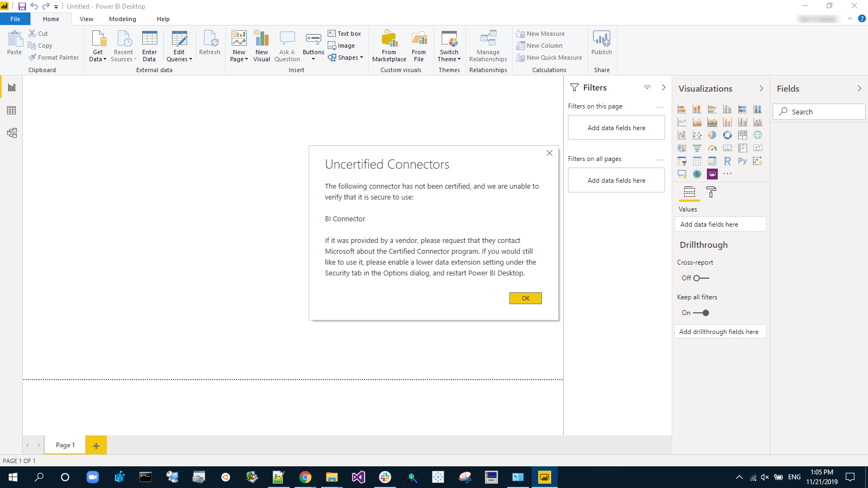Open the Format paint roller tab

click(x=711, y=192)
